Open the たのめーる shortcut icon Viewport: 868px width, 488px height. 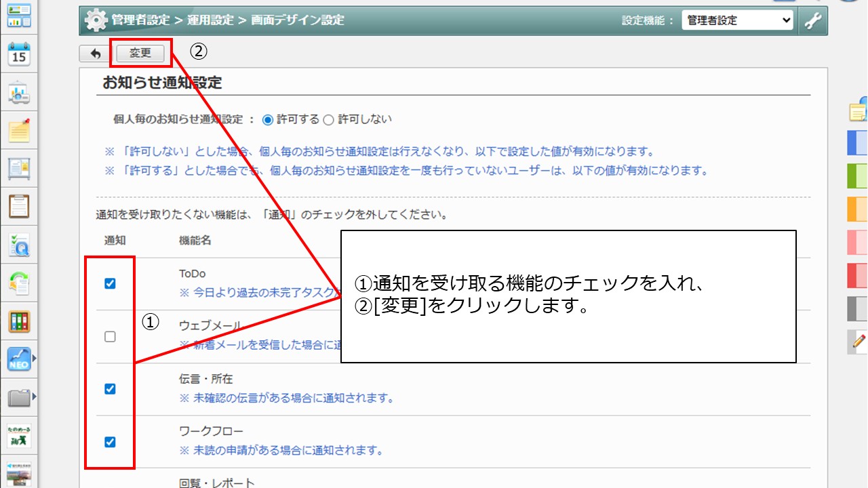(x=19, y=435)
